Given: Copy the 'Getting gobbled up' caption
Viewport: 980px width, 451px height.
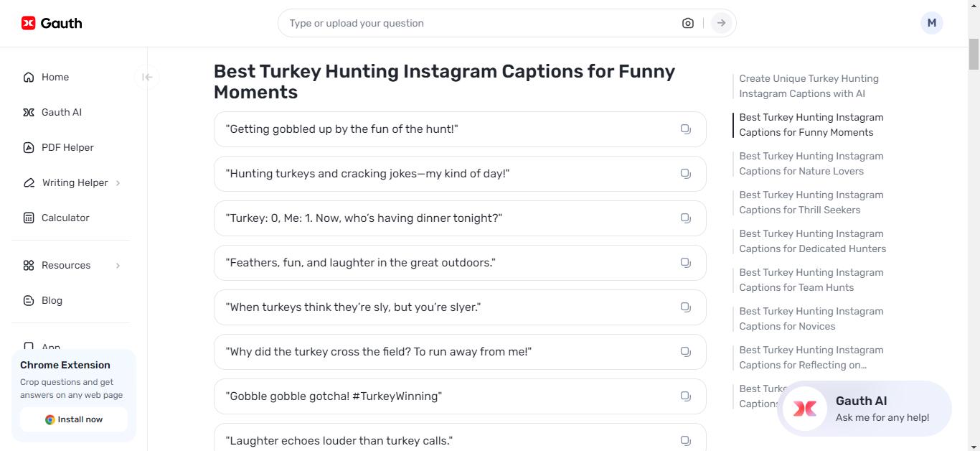Looking at the screenshot, I should pyautogui.click(x=685, y=129).
